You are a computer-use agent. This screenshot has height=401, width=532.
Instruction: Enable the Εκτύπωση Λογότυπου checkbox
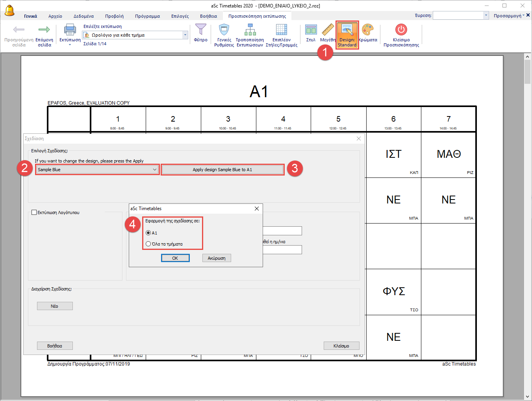(34, 213)
